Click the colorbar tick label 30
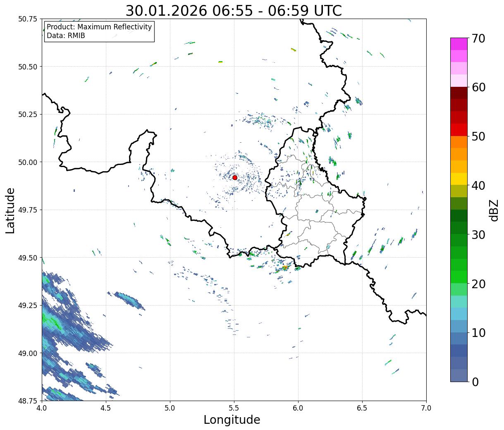The image size is (504, 430). click(478, 234)
